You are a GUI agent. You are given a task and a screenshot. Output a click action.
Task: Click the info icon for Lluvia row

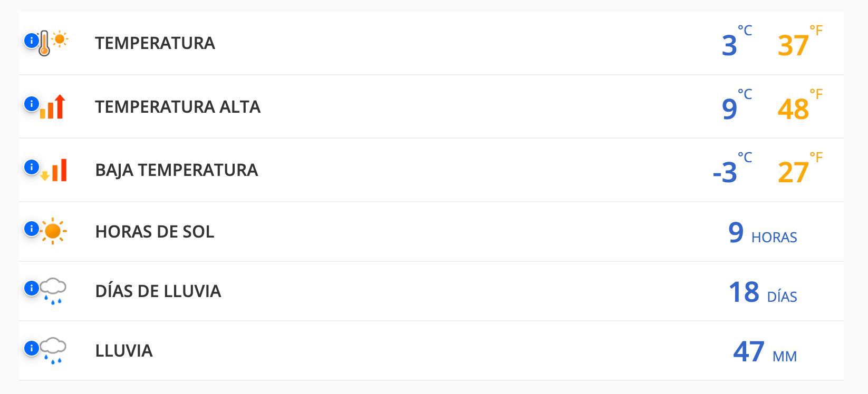coord(32,348)
